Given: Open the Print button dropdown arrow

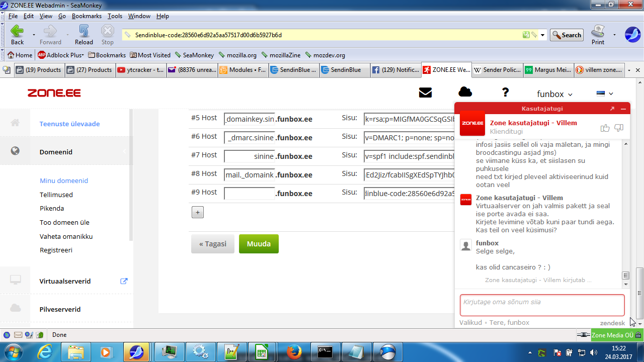Looking at the screenshot, I should [614, 35].
